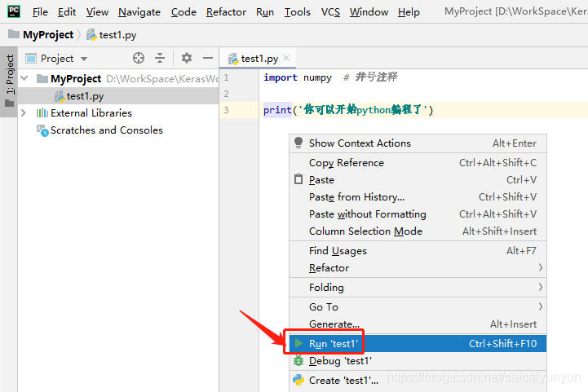
Task: Click the Scratches and Consoles icon
Action: click(x=42, y=130)
